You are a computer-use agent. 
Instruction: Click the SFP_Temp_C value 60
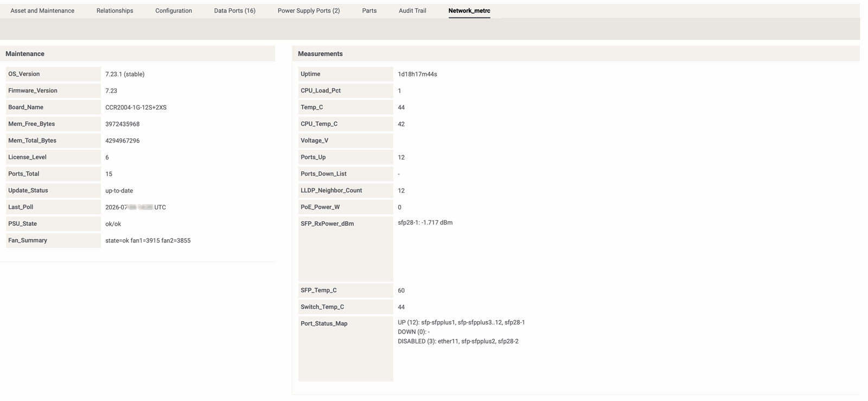pyautogui.click(x=401, y=291)
